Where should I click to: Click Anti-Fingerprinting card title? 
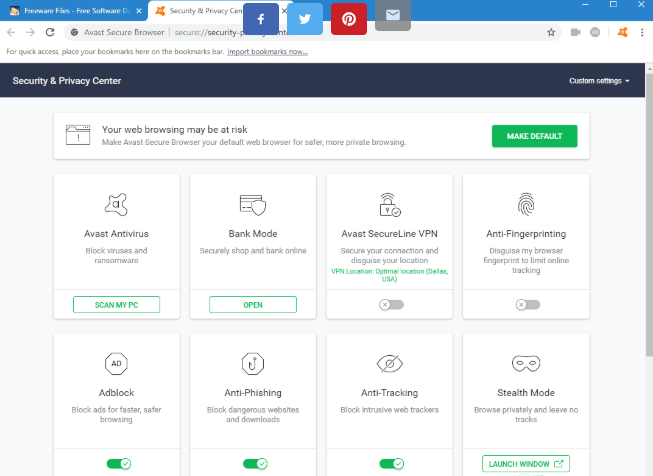click(526, 234)
